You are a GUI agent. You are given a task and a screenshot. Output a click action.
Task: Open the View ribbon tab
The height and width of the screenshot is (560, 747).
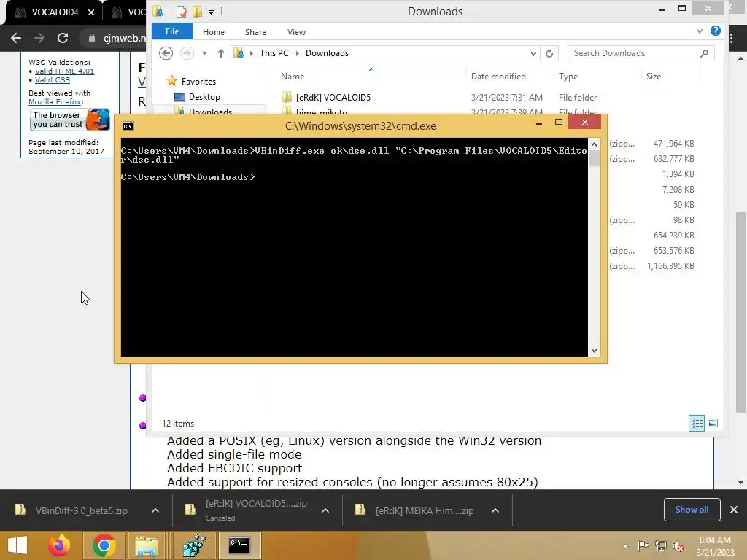296,32
